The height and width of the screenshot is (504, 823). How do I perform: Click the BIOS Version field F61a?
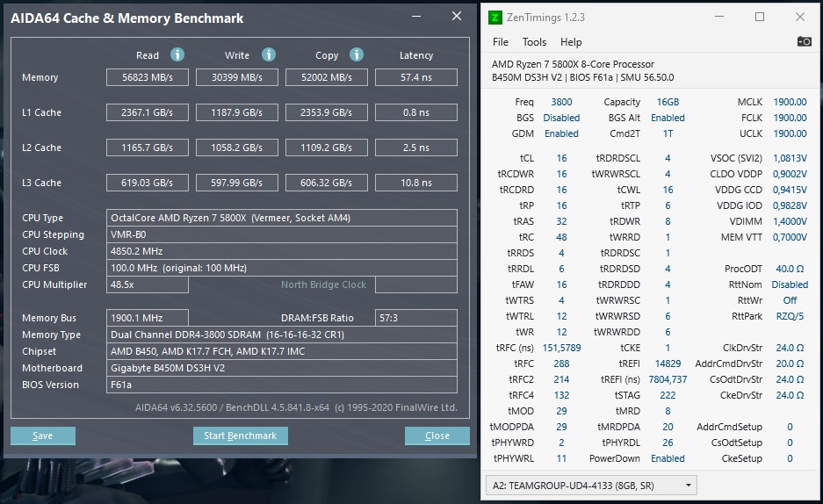point(282,385)
